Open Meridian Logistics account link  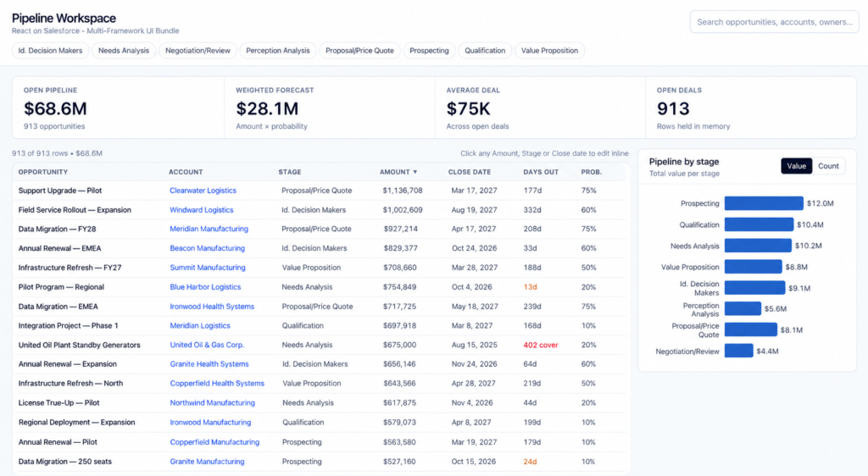pos(200,325)
